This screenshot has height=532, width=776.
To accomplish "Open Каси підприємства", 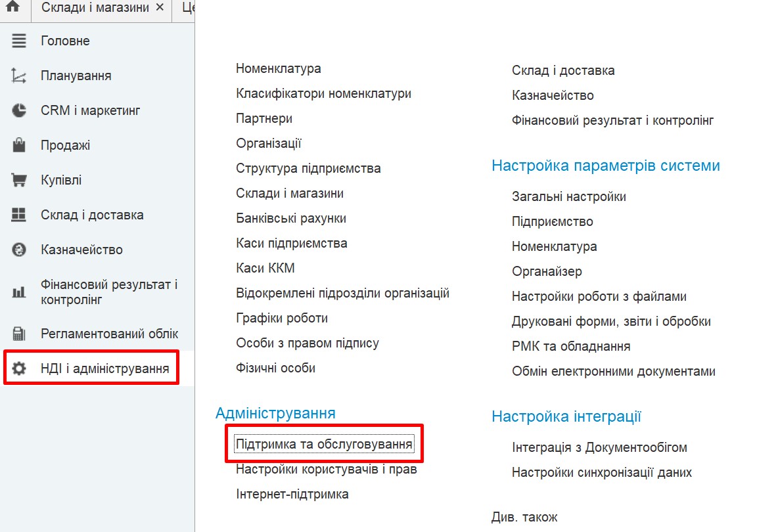I will 292,243.
